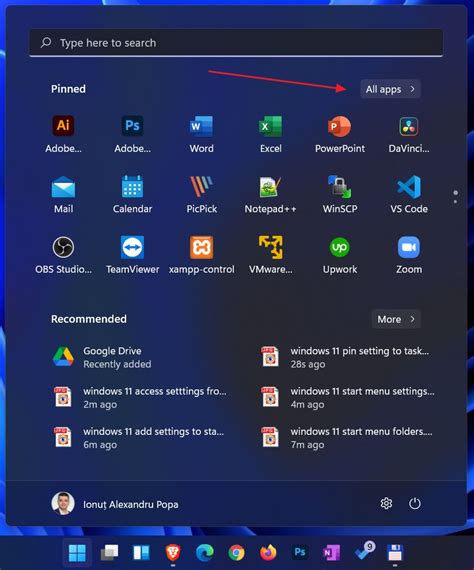Launch Upwork from pinned apps
This screenshot has width=474, height=570.
[340, 254]
